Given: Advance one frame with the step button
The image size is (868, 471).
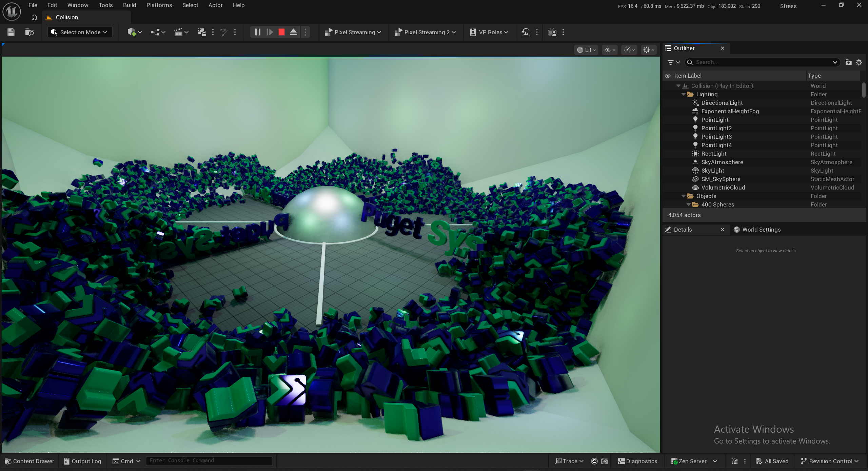Looking at the screenshot, I should 270,32.
